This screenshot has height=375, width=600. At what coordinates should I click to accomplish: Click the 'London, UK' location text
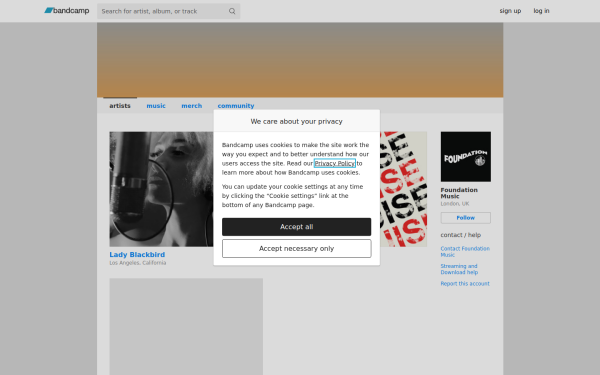point(455,204)
